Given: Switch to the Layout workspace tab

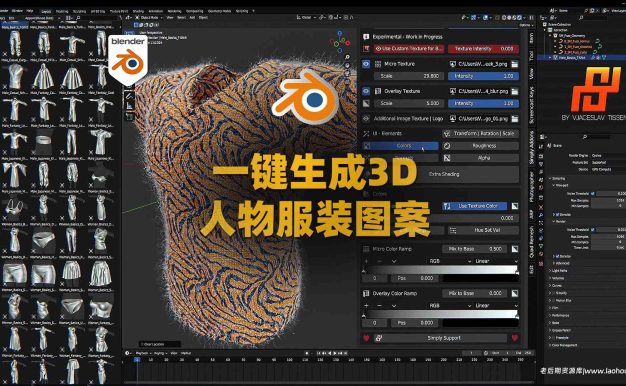Looking at the screenshot, I should coord(46,11).
